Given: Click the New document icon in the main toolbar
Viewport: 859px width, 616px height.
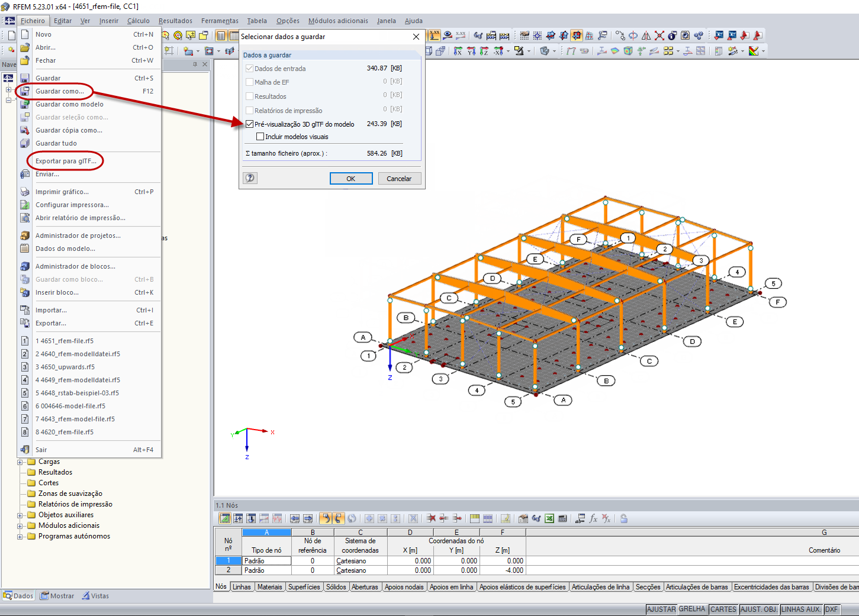Looking at the screenshot, I should pos(11,36).
